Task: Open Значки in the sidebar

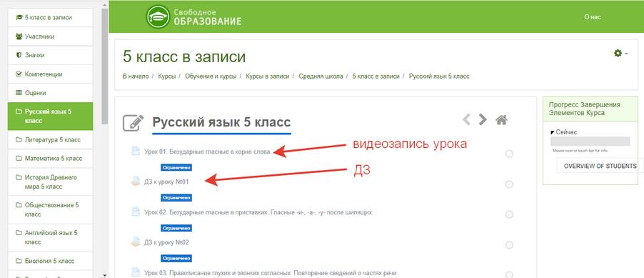Action: point(50,55)
